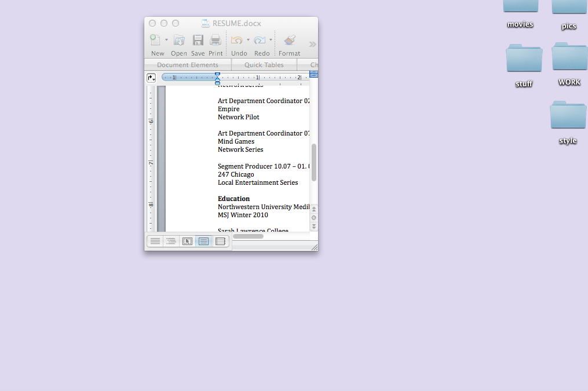Expand the Undo history dropdown arrow
Screen dimensions: 588x391
[x=249, y=40]
